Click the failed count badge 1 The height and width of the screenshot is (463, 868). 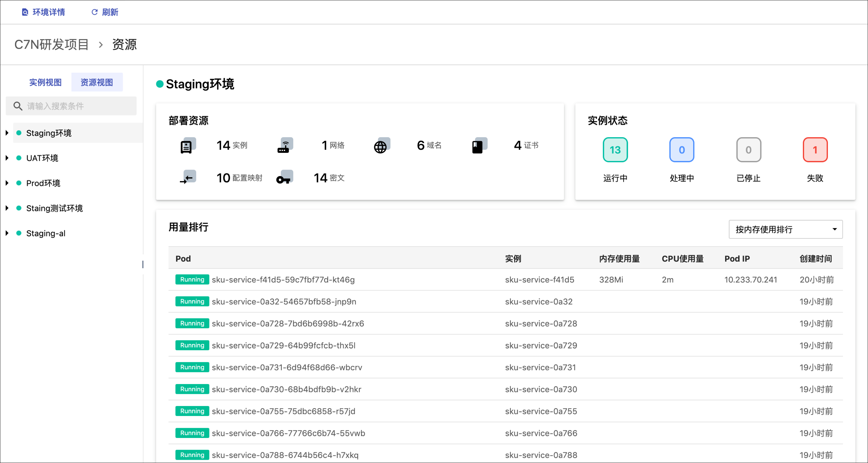tap(815, 150)
